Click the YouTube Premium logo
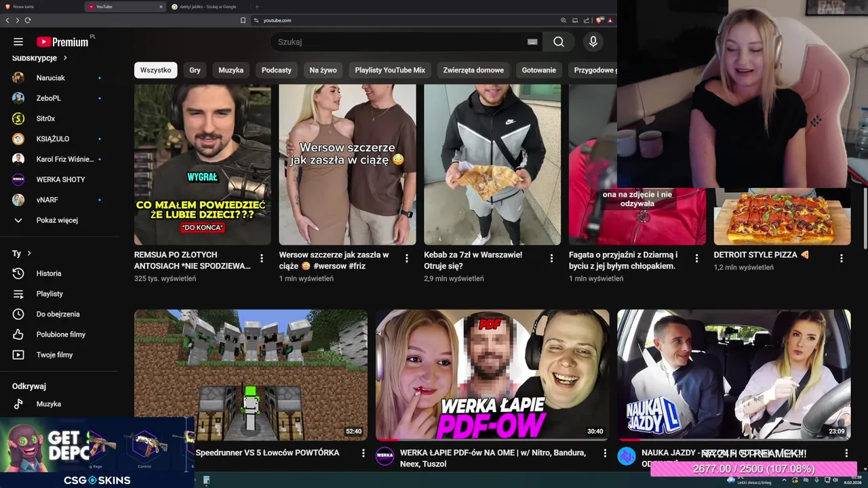The height and width of the screenshot is (488, 868). [62, 42]
